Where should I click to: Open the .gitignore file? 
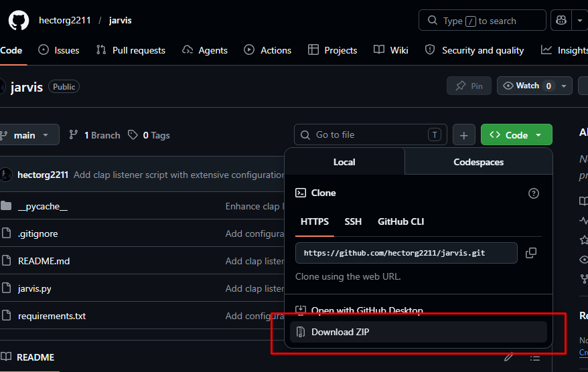point(38,234)
